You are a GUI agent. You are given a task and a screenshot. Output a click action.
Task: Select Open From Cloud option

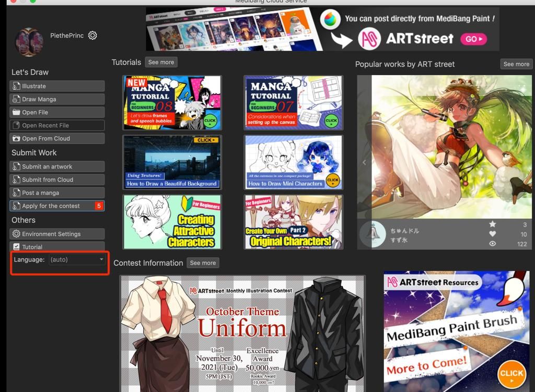coord(57,138)
